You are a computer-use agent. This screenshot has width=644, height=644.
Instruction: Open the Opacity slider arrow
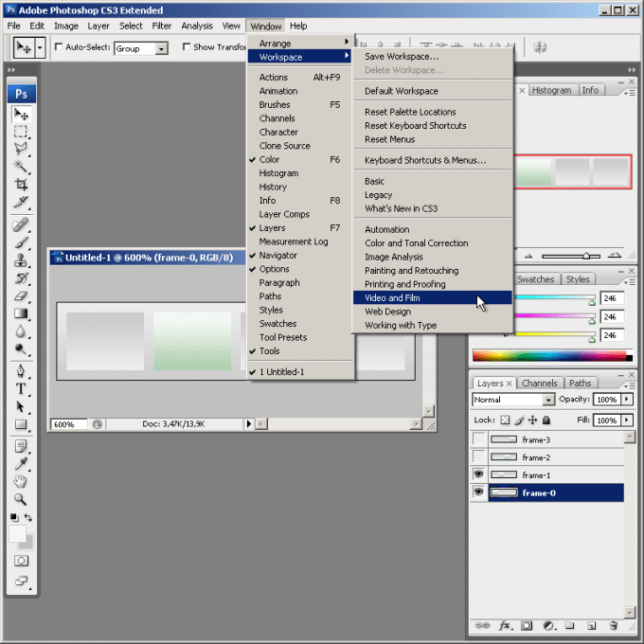(x=627, y=400)
